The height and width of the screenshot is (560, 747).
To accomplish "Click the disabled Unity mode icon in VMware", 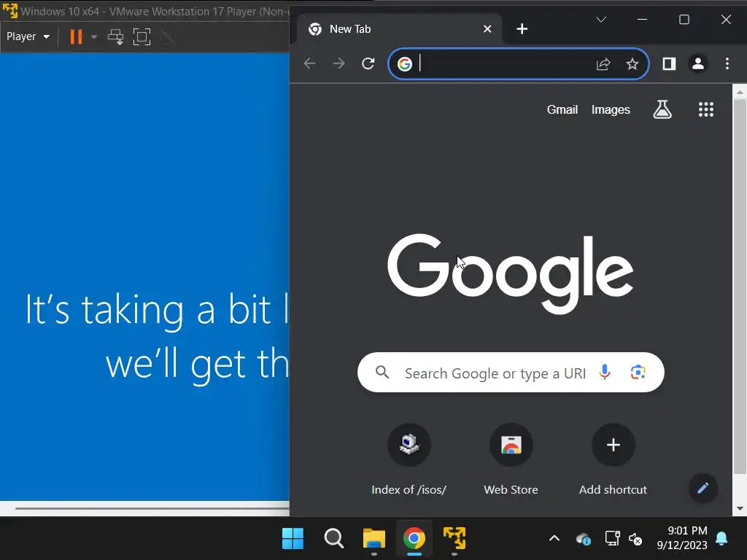I will point(168,36).
